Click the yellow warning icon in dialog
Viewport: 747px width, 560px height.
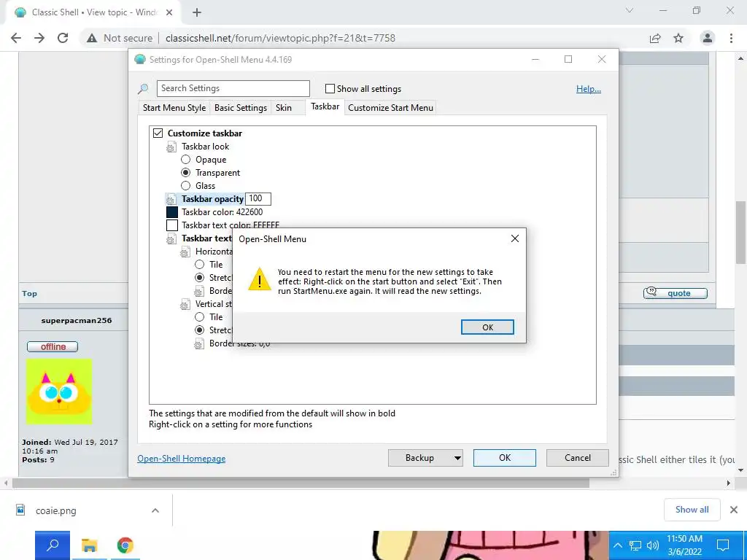point(259,279)
